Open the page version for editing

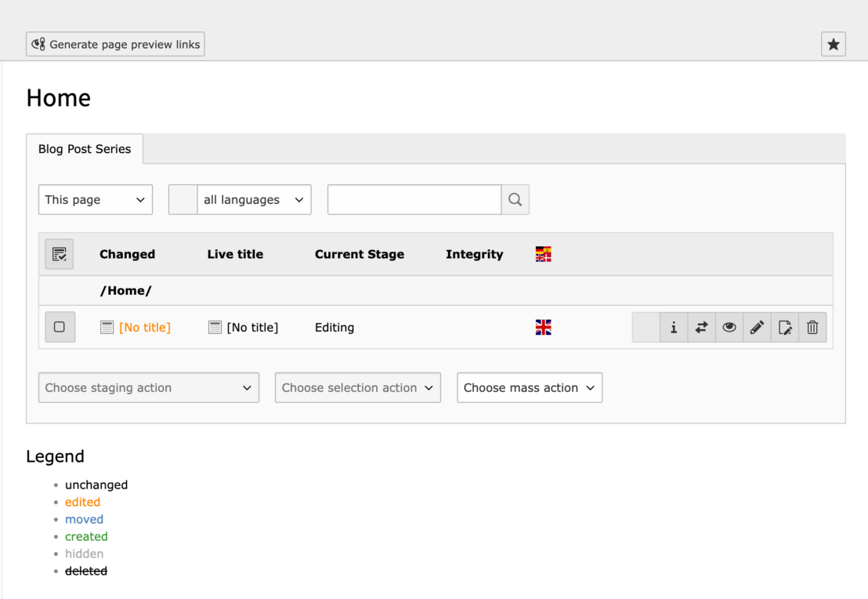(x=785, y=327)
